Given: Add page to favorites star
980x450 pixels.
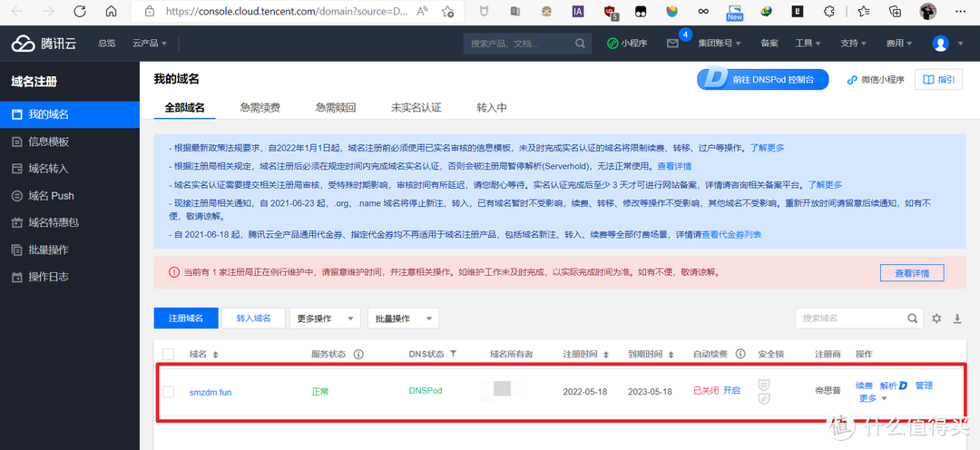Looking at the screenshot, I should pos(447,11).
